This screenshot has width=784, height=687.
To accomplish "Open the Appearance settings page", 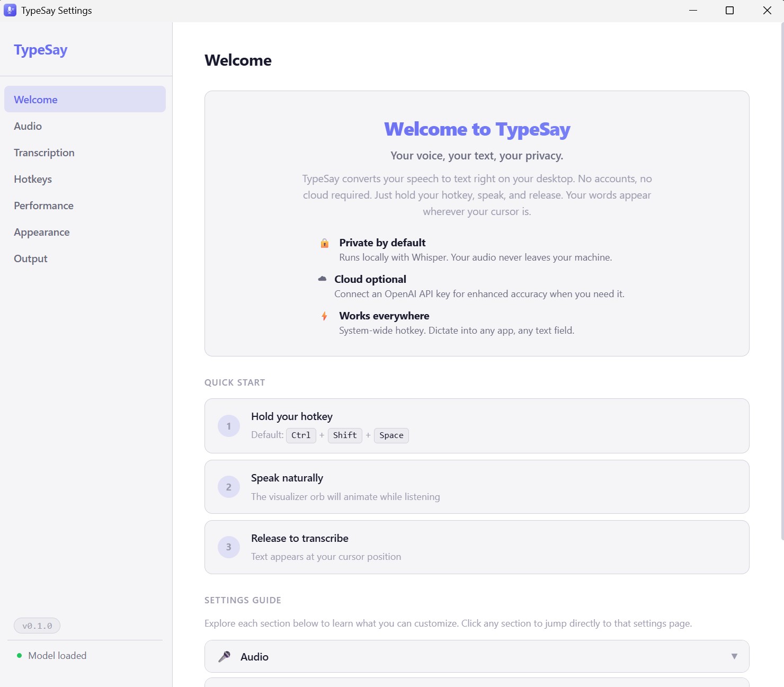I will pos(41,232).
